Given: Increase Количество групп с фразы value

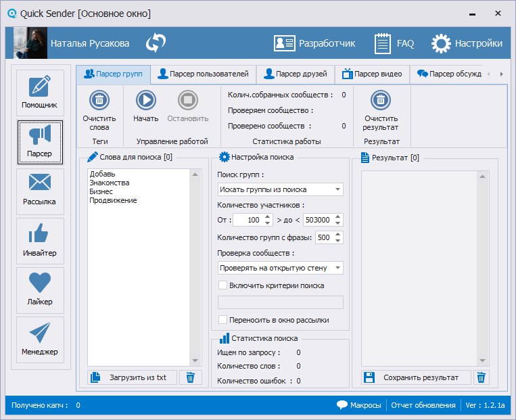Looking at the screenshot, I should point(338,235).
